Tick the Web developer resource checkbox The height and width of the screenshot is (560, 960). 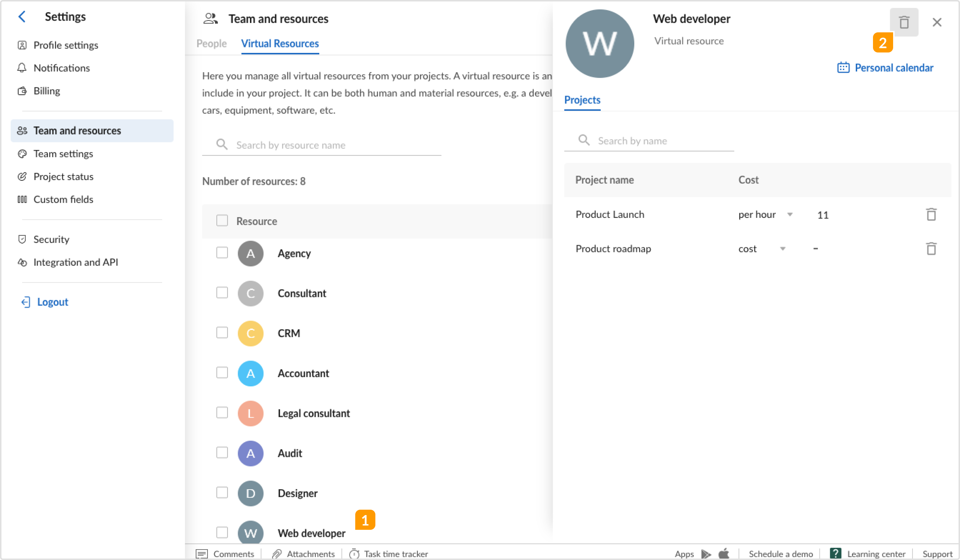tap(222, 533)
